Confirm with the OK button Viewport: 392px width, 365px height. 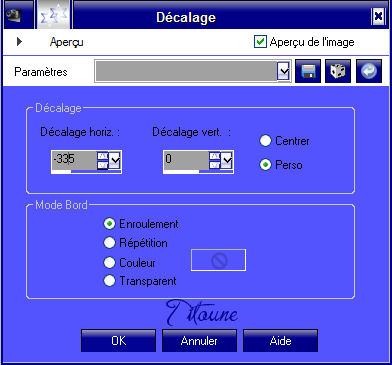118,341
